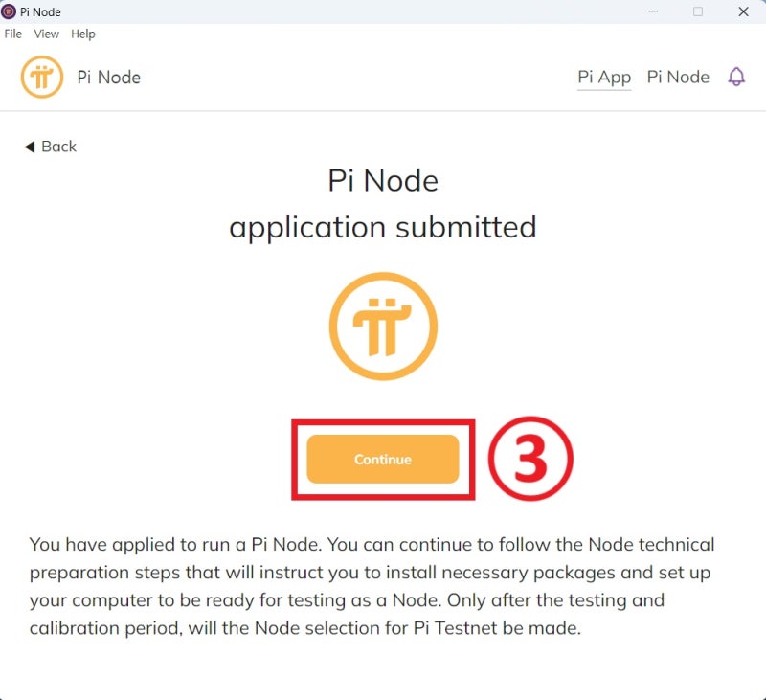Screen dimensions: 766x700
Task: Click the red rectangle highlighting Continue
Action: click(383, 421)
